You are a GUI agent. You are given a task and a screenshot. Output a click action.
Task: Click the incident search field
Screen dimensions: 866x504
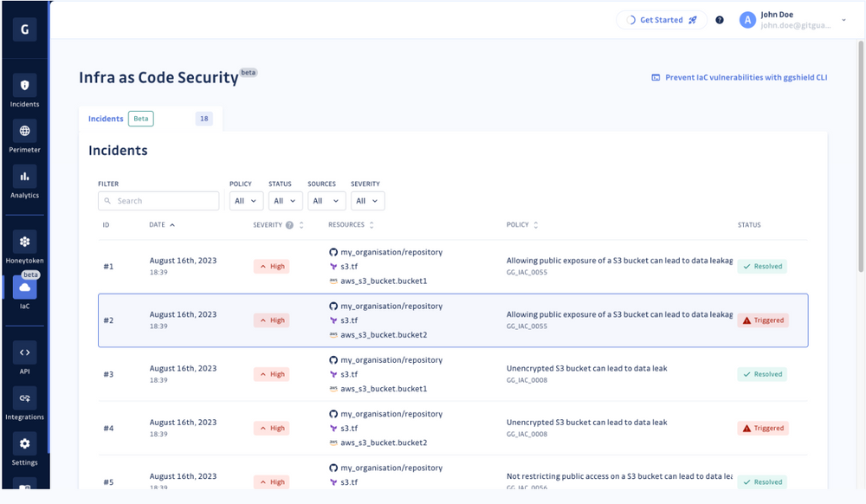pos(158,200)
